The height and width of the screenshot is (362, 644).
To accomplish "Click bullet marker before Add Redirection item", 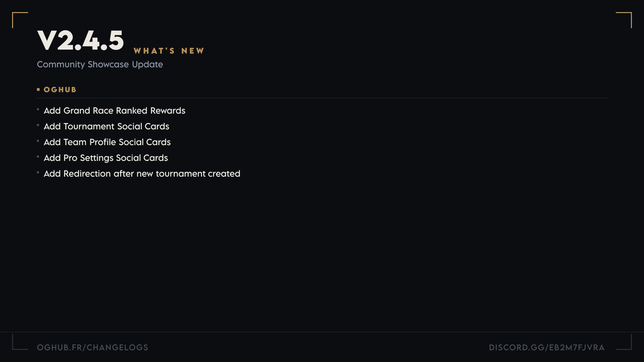I will point(38,172).
